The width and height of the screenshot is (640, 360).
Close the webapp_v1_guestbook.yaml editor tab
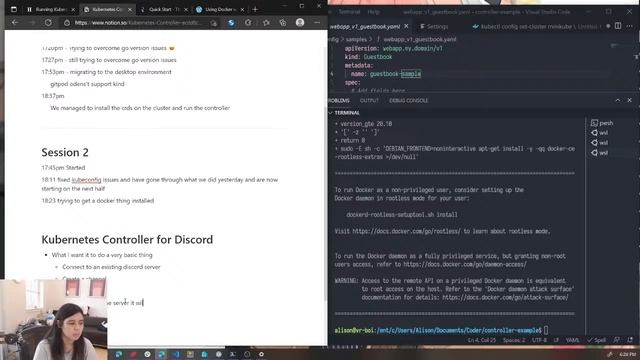click(406, 26)
